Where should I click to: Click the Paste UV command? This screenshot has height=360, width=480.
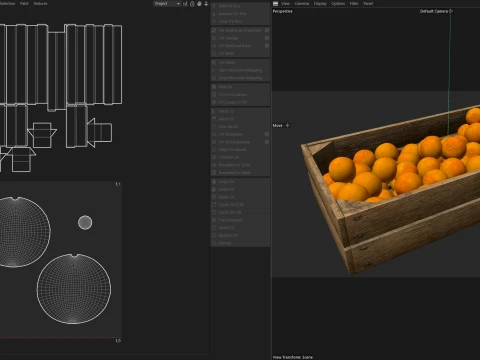tap(240, 189)
